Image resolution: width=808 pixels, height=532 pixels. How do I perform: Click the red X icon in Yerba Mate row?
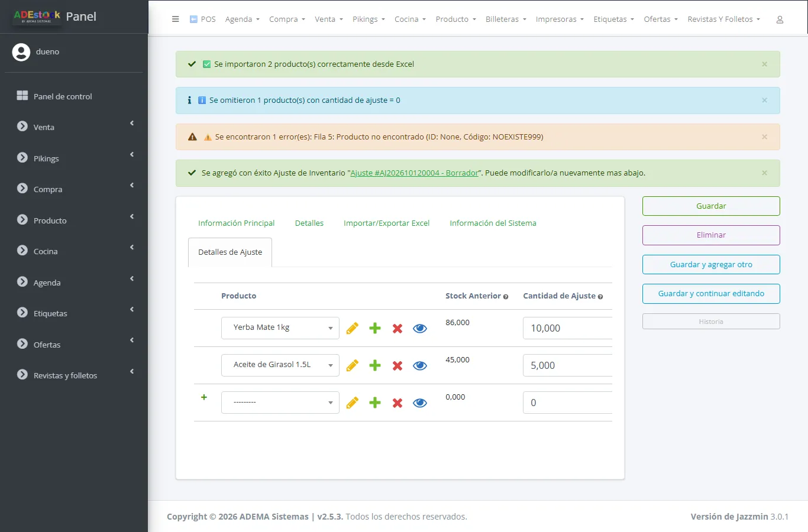coord(397,328)
